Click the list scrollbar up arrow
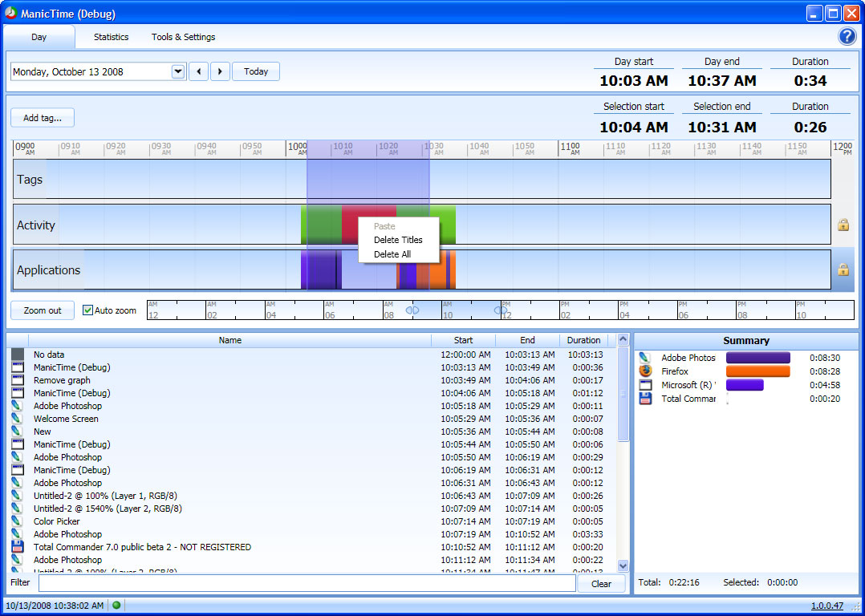The height and width of the screenshot is (616, 865). 623,340
